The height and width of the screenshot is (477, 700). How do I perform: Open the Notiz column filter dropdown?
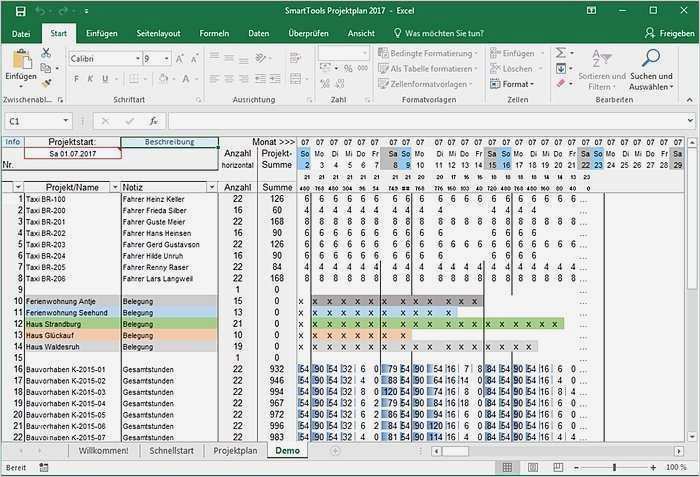[x=212, y=187]
